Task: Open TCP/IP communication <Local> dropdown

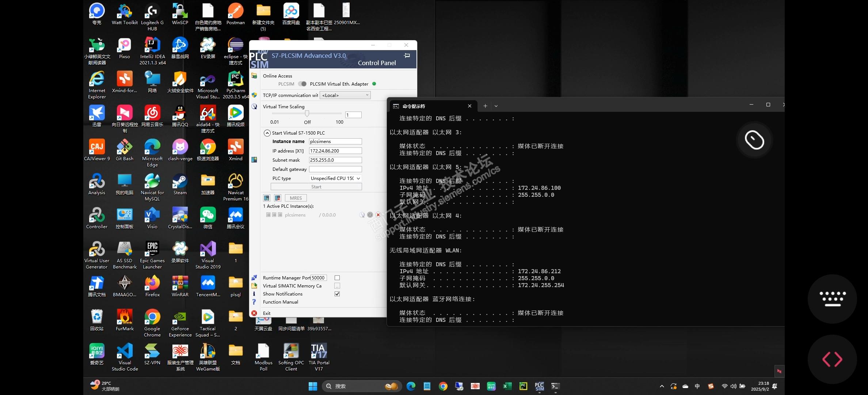Action: coord(345,95)
